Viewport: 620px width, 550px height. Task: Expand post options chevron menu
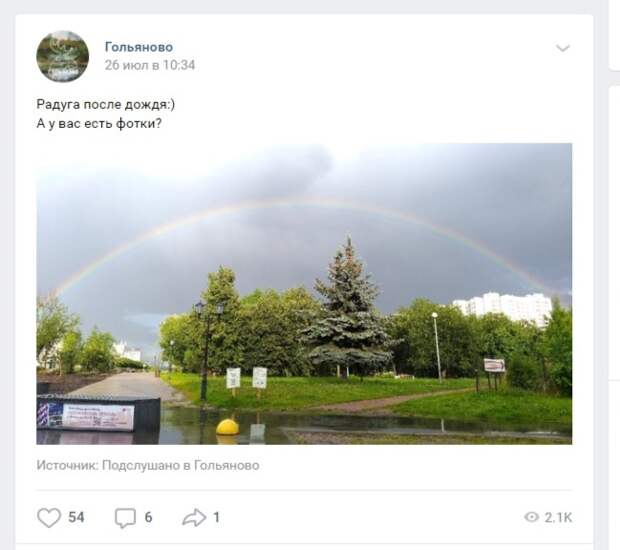tap(563, 48)
